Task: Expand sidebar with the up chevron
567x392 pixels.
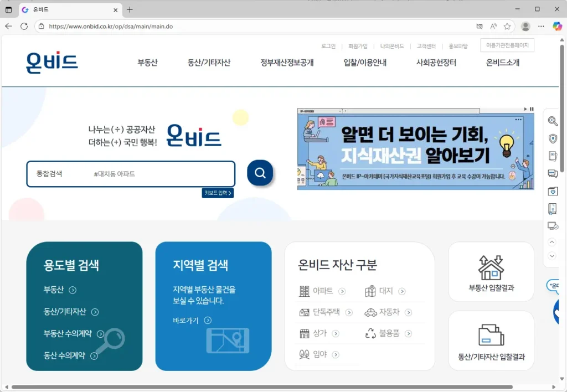Action: [x=551, y=242]
